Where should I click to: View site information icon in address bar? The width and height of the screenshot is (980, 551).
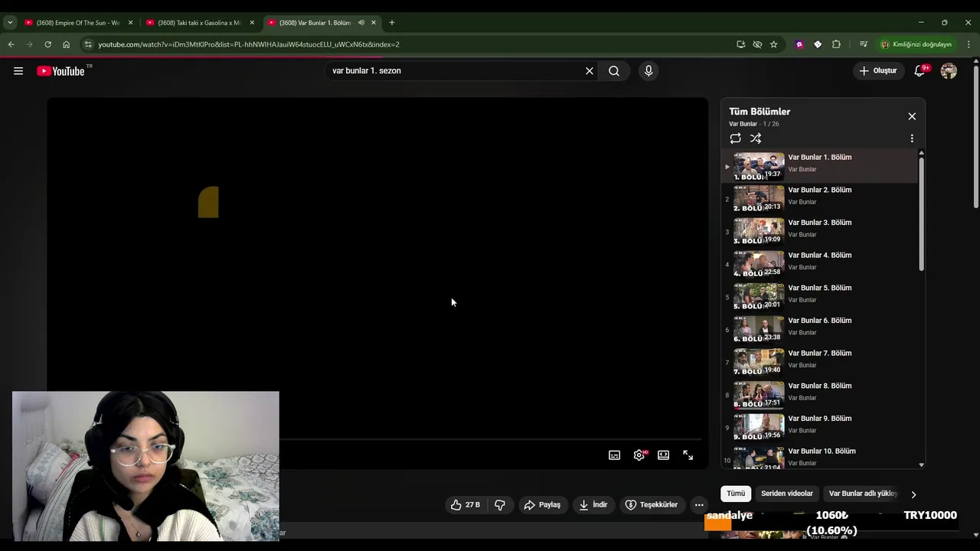click(88, 44)
